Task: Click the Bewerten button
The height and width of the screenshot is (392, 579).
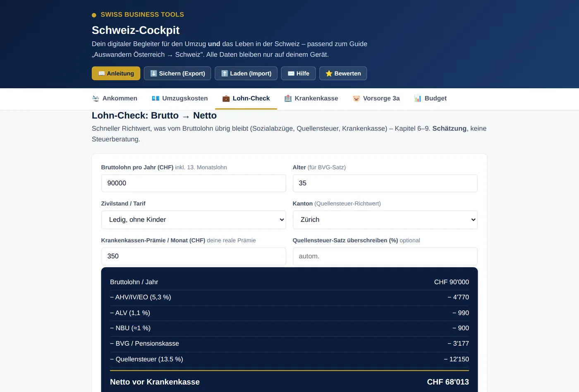Action: [343, 73]
